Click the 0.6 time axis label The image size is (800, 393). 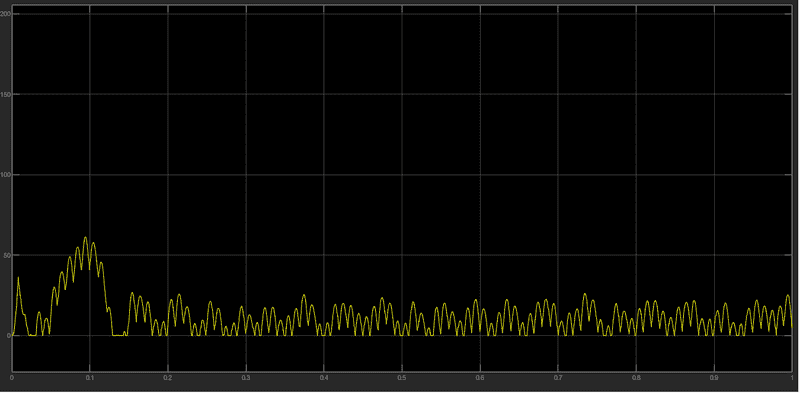tap(480, 378)
